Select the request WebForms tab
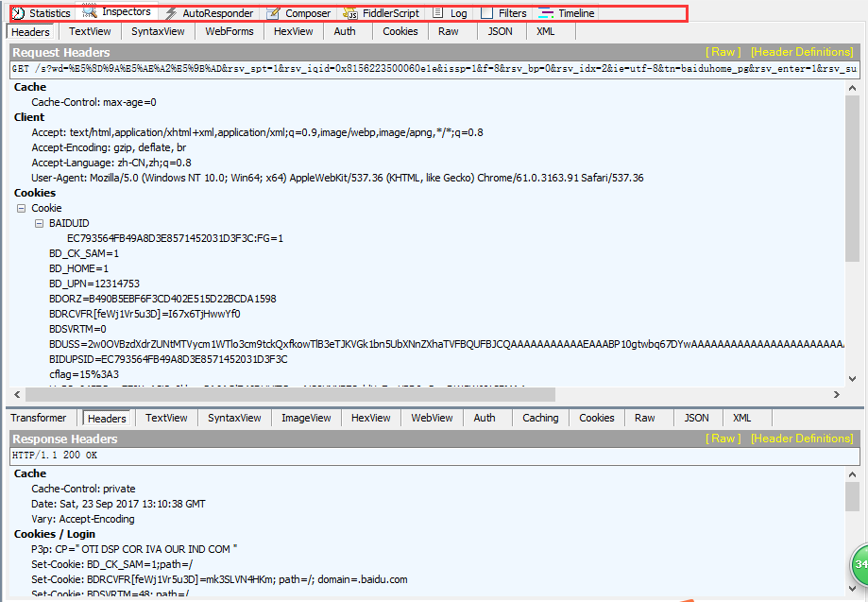The image size is (868, 602). pos(230,31)
